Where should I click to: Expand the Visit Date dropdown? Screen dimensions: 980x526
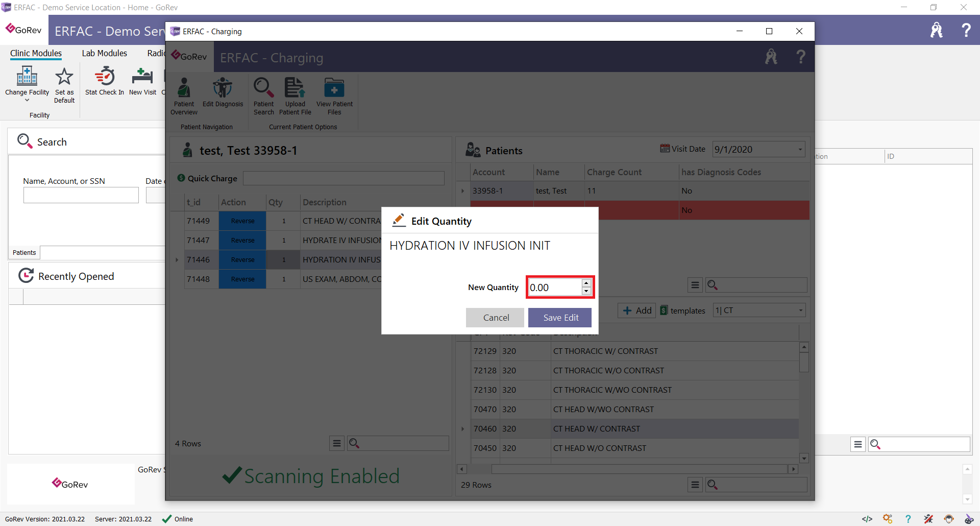pos(800,150)
